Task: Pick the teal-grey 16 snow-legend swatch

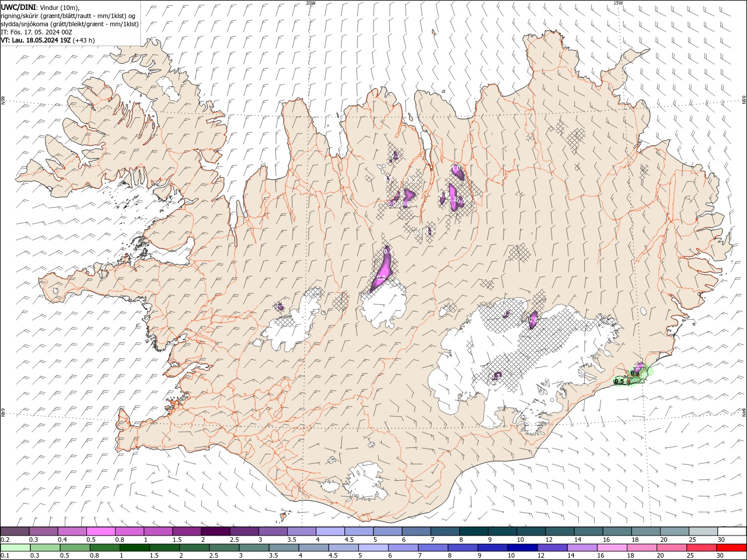Action: (617, 531)
